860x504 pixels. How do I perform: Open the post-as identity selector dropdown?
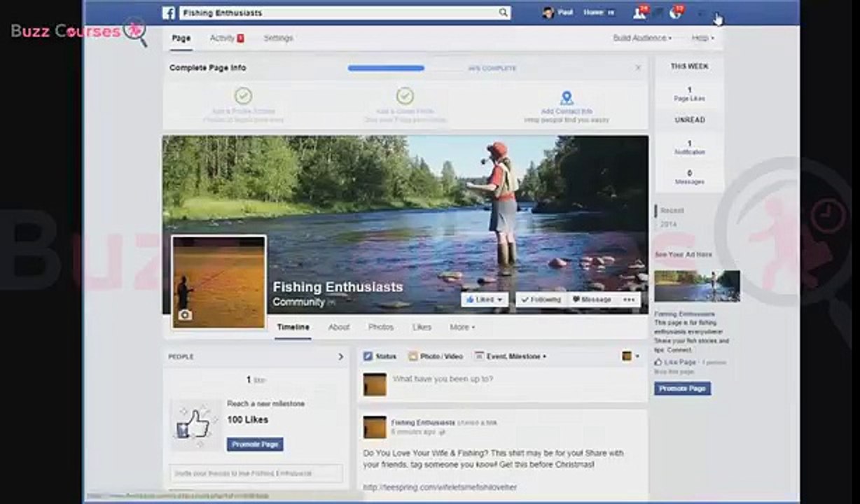click(x=630, y=356)
